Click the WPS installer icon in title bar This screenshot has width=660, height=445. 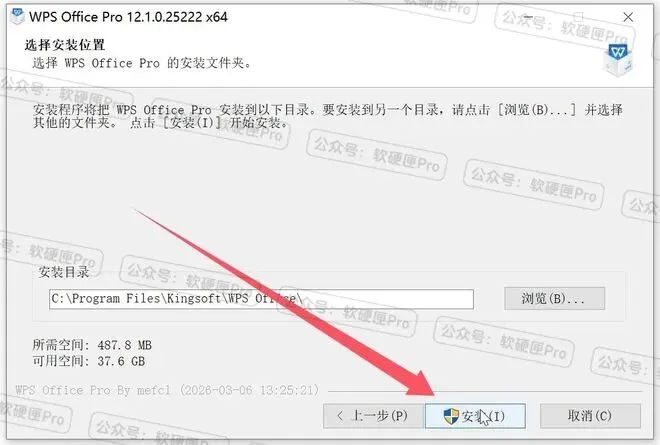(x=17, y=16)
